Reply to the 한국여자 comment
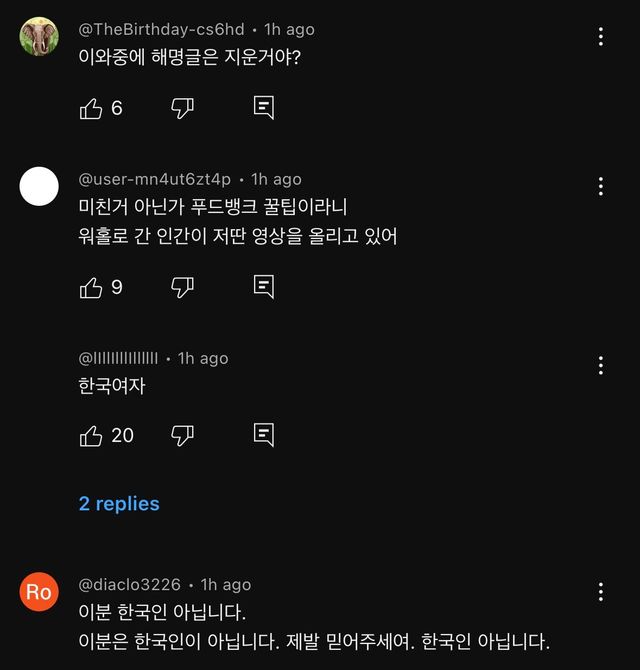The height and width of the screenshot is (670, 640). point(264,435)
